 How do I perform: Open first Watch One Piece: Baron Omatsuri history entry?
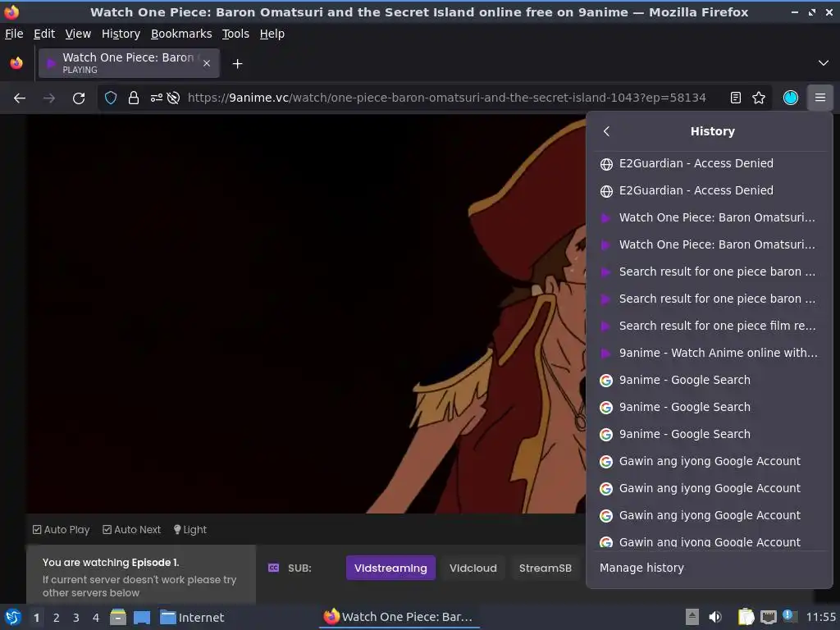pos(710,217)
